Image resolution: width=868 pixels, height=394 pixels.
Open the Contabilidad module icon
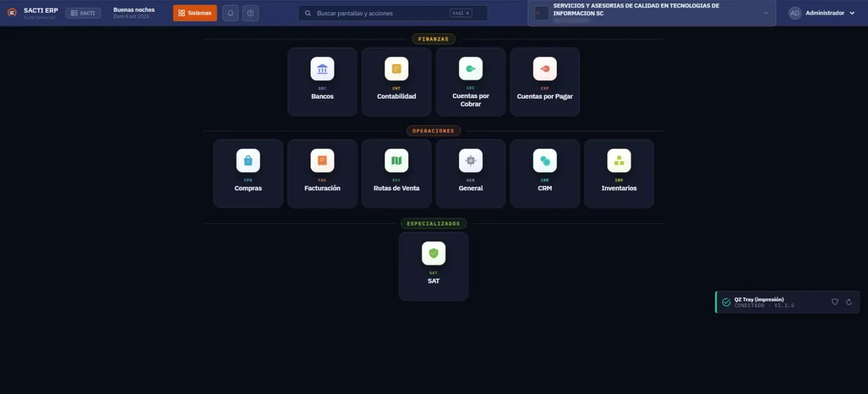(x=397, y=69)
